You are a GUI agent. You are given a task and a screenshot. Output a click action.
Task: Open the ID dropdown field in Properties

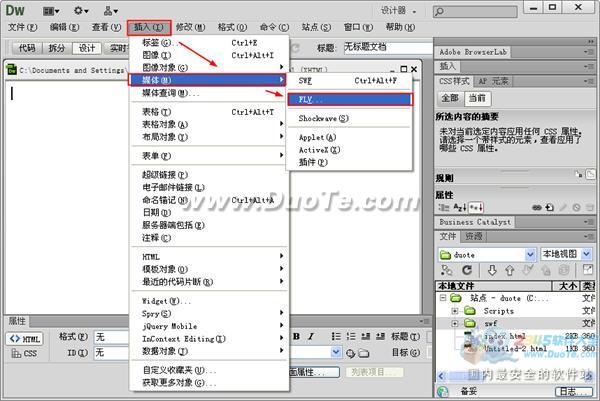pos(111,352)
